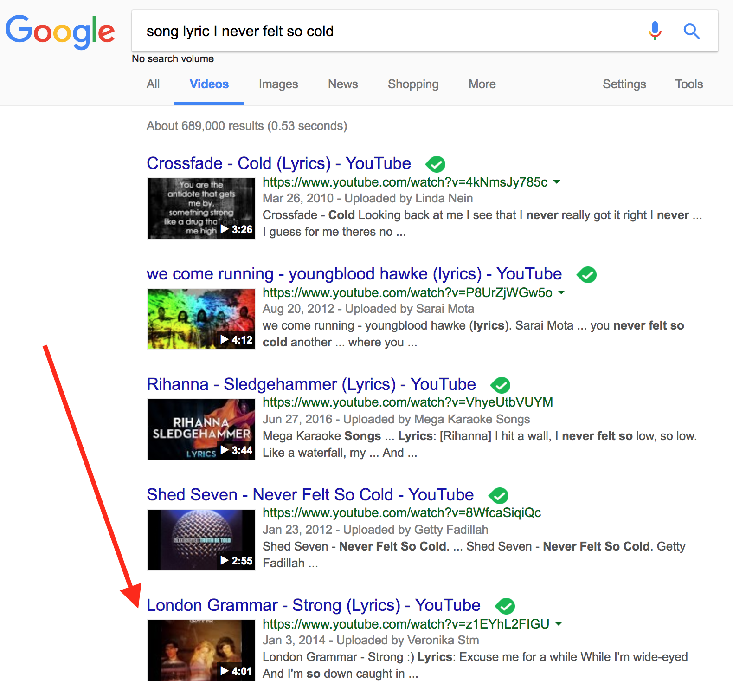This screenshot has height=700, width=733.
Task: Open Crossfade - Cold (Lyrics) result link
Action: pyautogui.click(x=279, y=163)
